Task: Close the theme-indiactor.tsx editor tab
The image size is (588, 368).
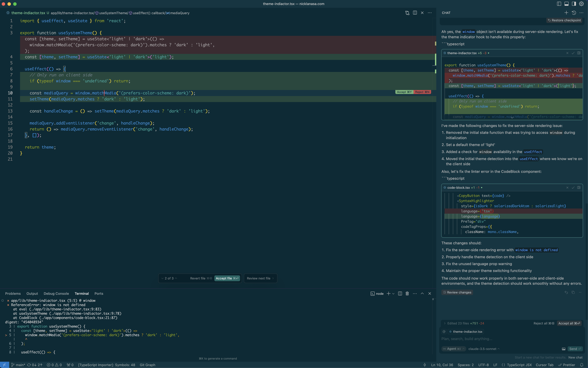Action: tap(422, 13)
